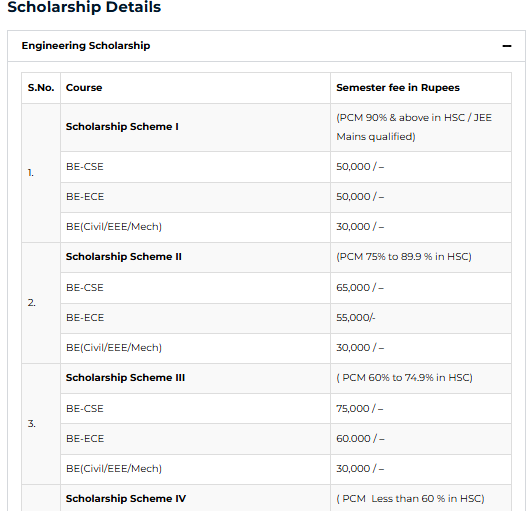The image size is (531, 511).
Task: Click the Engineering Scholarship accordion header
Action: click(266, 46)
